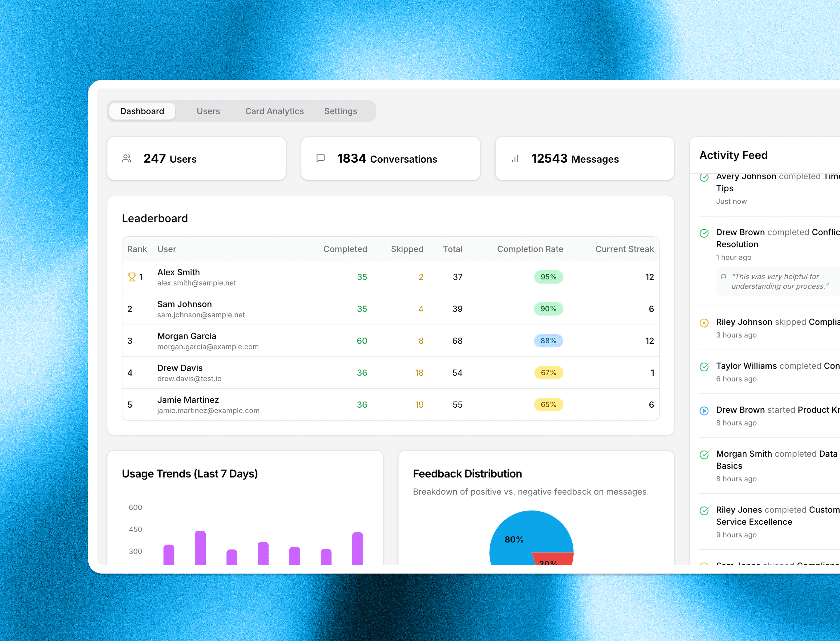Click the green check icon beside Drew Brown completed Conflict Resolution
The height and width of the screenshot is (641, 840).
pyautogui.click(x=704, y=233)
